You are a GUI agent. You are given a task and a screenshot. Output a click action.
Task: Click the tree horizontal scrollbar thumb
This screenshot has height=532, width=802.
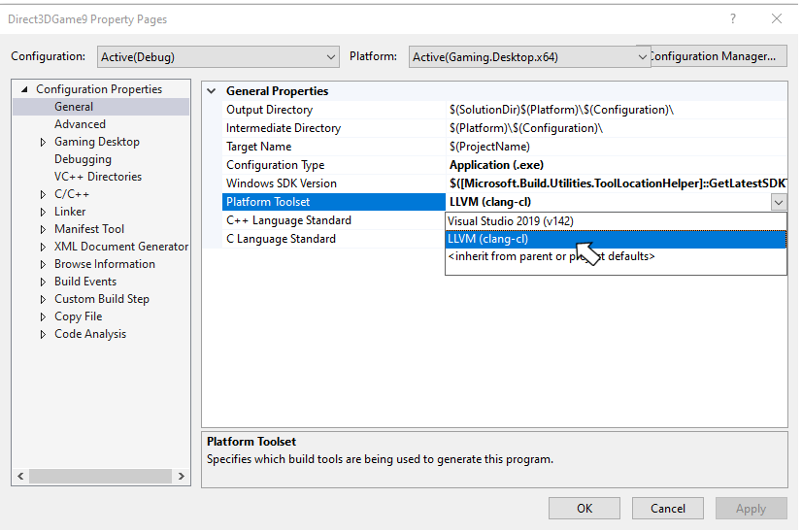(x=100, y=477)
